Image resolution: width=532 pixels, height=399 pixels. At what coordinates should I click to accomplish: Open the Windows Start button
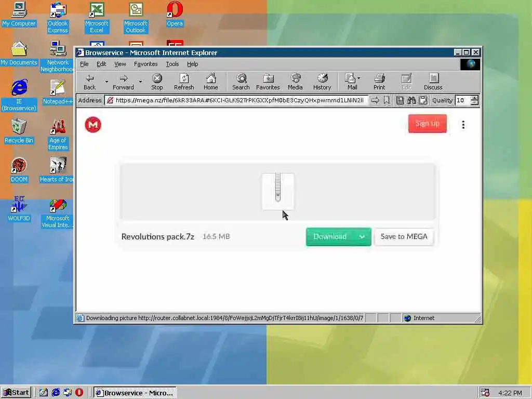coord(16,393)
